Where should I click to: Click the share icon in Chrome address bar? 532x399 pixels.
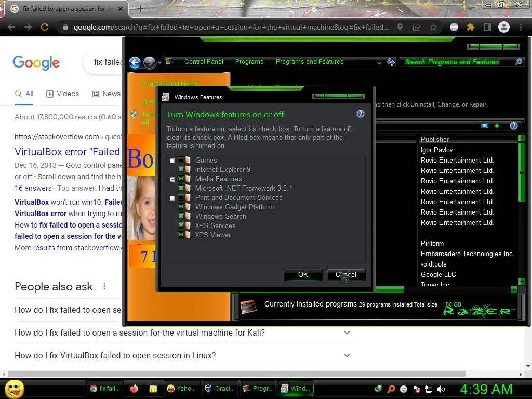coord(417,27)
